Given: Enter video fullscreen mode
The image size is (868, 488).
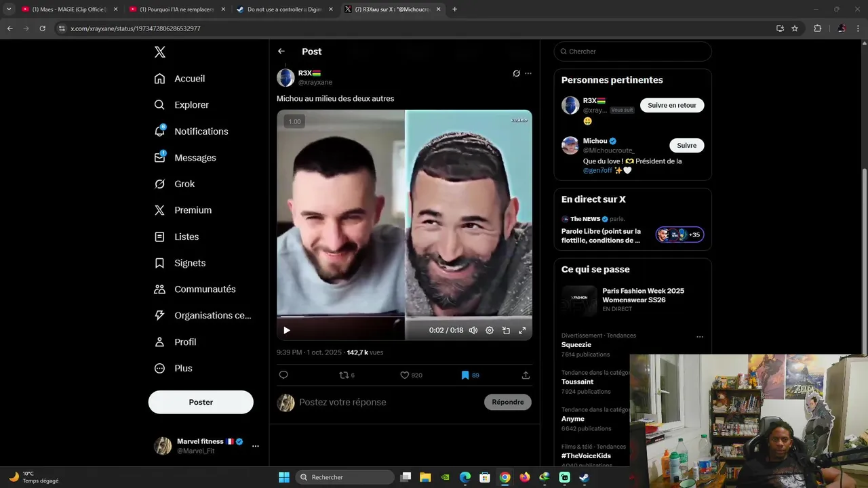Looking at the screenshot, I should (x=522, y=330).
